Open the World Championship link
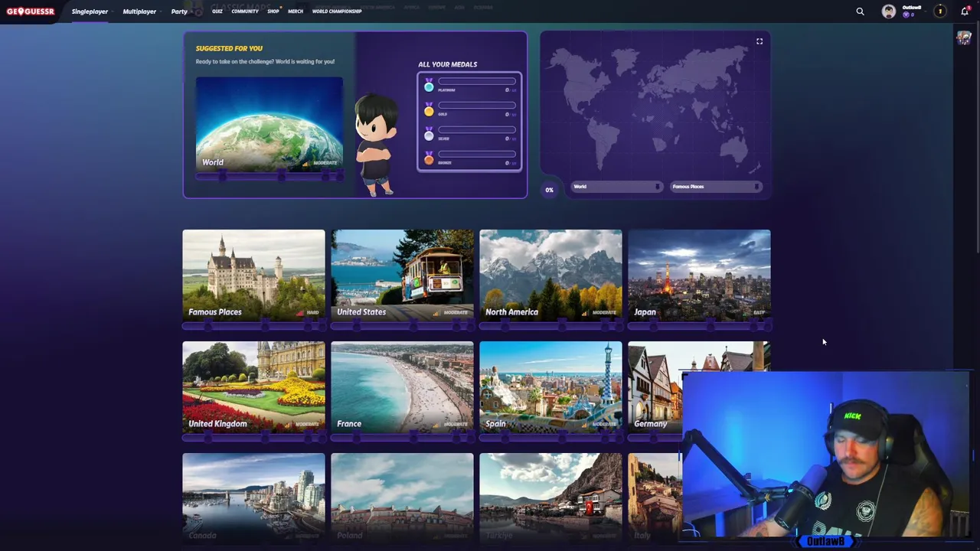This screenshot has width=980, height=551. click(x=337, y=11)
